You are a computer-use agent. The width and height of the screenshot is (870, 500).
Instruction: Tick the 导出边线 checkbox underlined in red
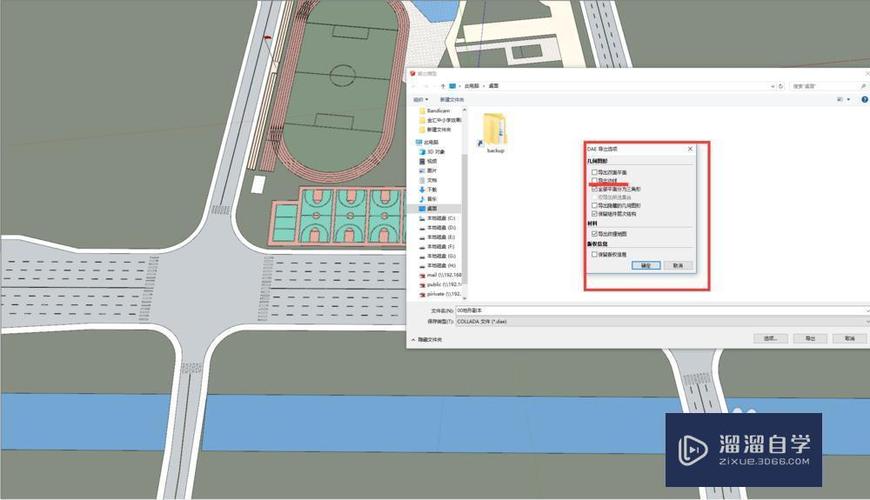pyautogui.click(x=594, y=180)
